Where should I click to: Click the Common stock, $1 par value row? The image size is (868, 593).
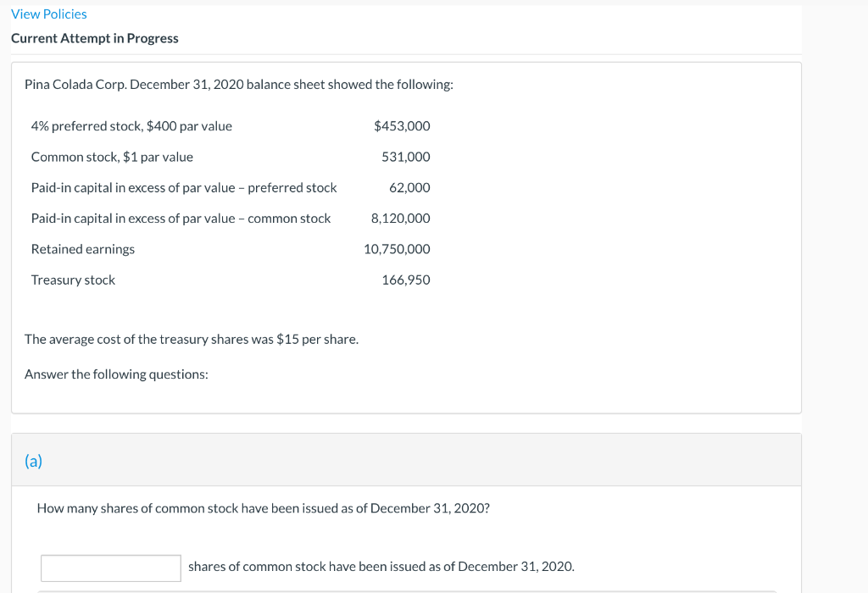click(x=112, y=156)
